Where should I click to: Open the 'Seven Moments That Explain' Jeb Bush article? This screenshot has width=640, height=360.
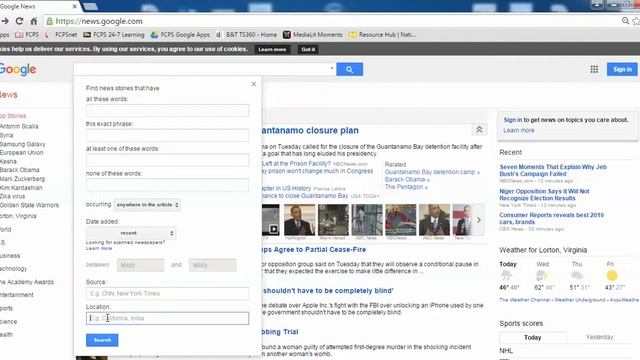[553, 170]
